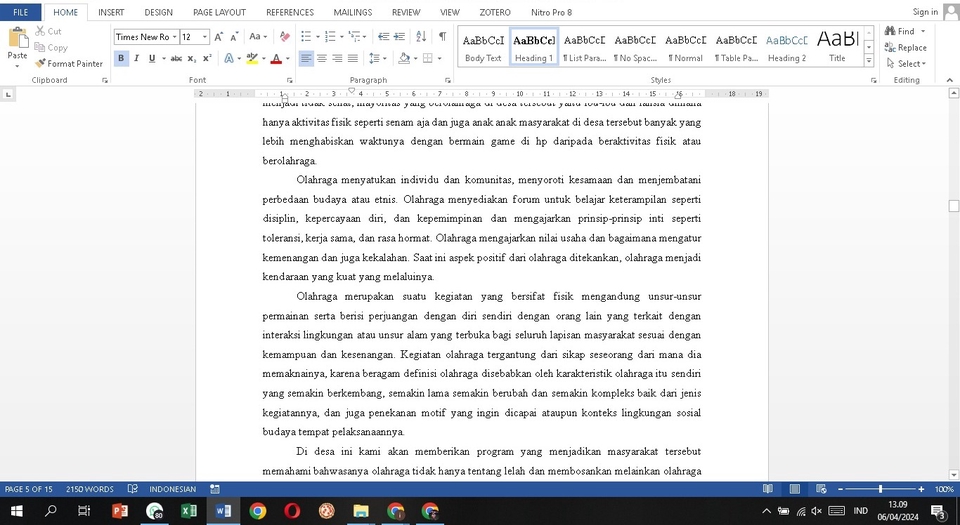Image resolution: width=960 pixels, height=525 pixels.
Task: Apply the Heading 2 style
Action: pos(787,47)
